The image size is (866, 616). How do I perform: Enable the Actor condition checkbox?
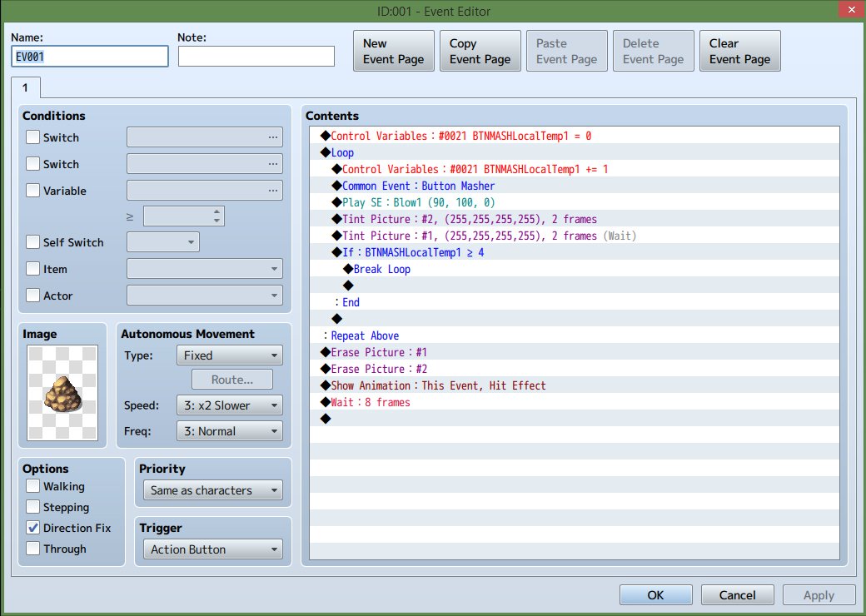point(33,296)
